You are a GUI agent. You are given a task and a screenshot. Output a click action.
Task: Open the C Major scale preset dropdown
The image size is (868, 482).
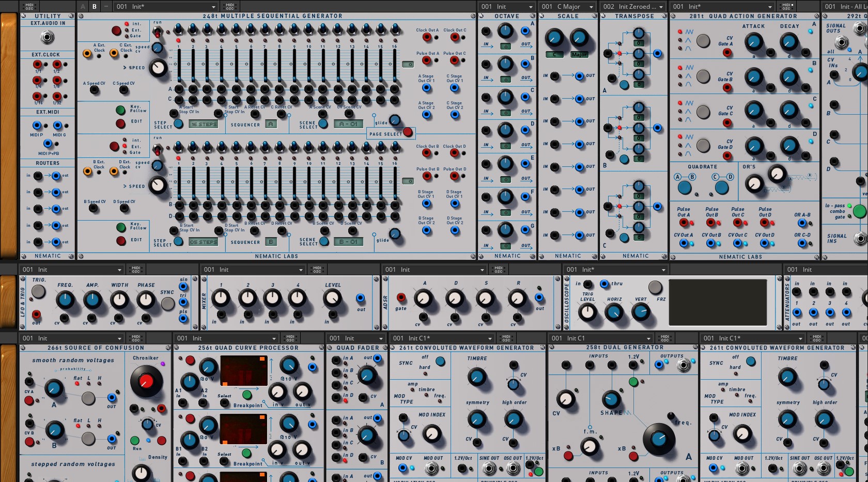click(x=567, y=7)
